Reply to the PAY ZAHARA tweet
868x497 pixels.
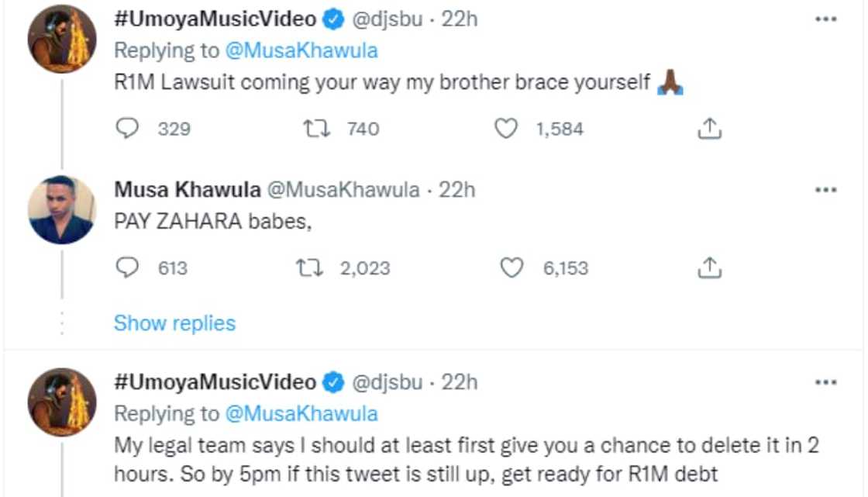click(126, 268)
